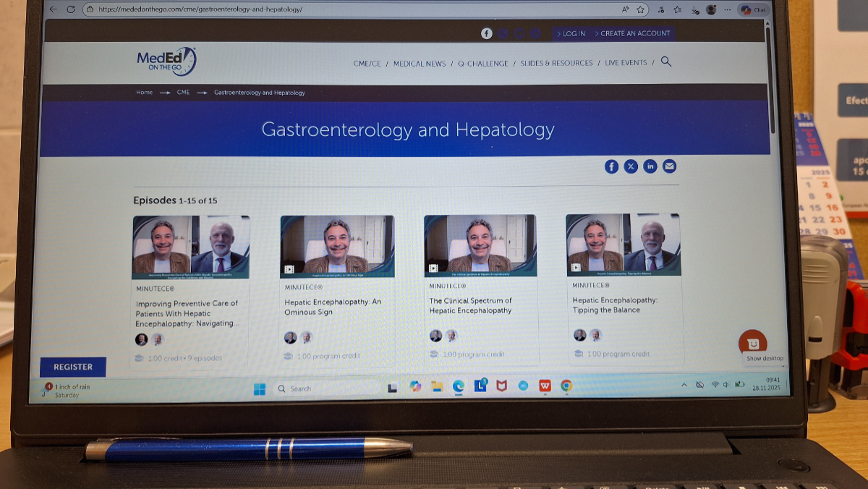This screenshot has width=868, height=489.
Task: Open the CME/CE navigation menu
Action: [x=367, y=64]
